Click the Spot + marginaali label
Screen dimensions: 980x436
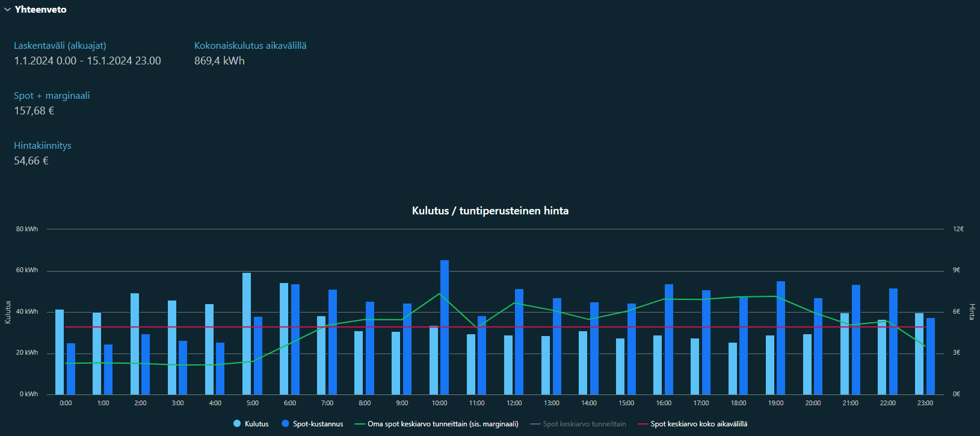(52, 96)
